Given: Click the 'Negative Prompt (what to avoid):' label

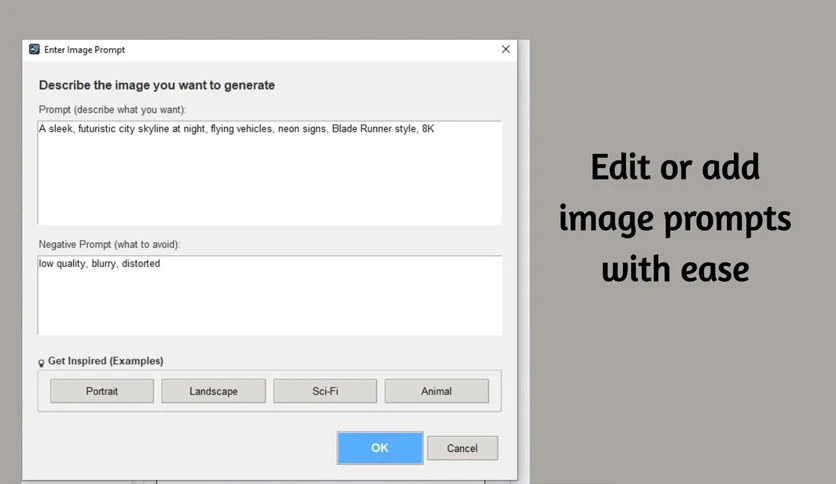Looking at the screenshot, I should [109, 245].
